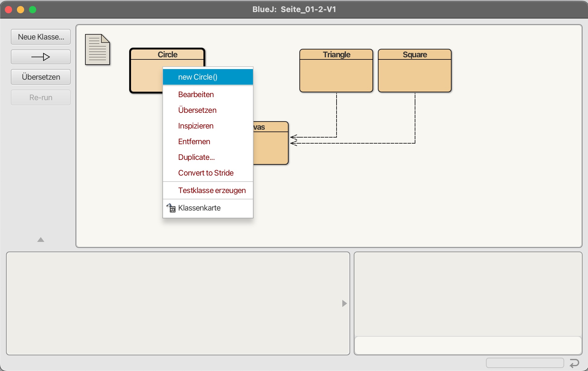This screenshot has height=371, width=588.
Task: Select Testklasse erzeugen entry
Action: coord(212,191)
